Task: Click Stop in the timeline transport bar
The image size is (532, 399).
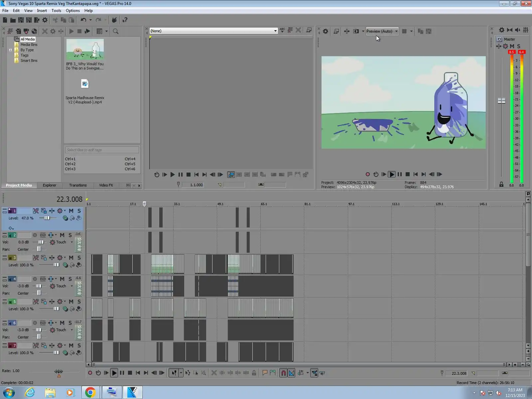Action: coord(130,373)
